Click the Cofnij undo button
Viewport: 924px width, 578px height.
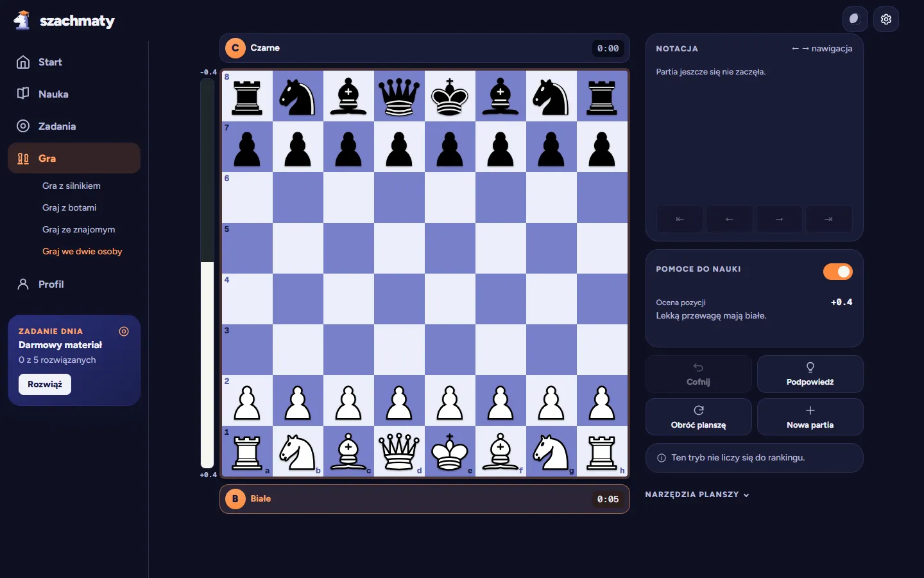coord(698,374)
